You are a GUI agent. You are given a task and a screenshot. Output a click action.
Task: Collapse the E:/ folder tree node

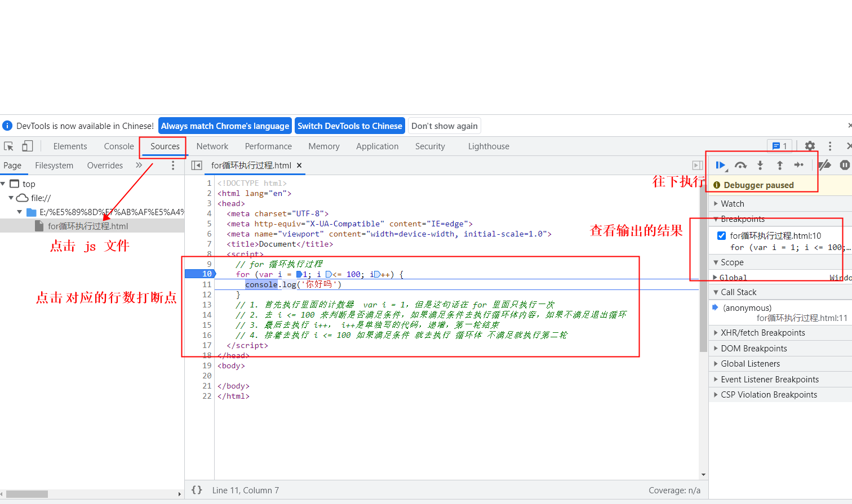tap(20, 212)
